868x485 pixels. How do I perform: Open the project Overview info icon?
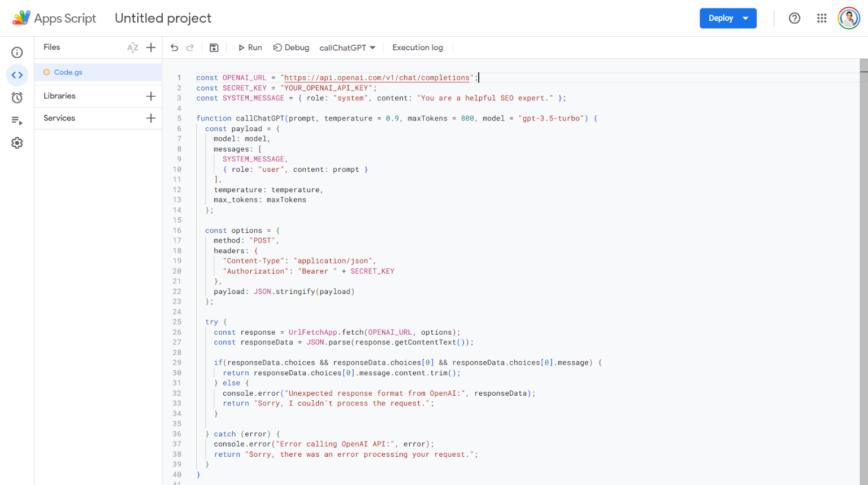pos(17,52)
